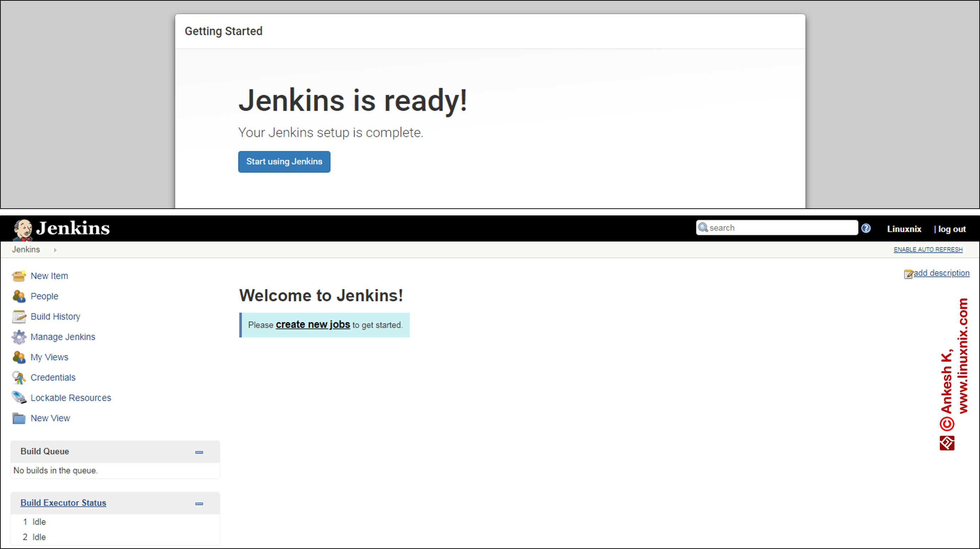Viewport: 980px width, 549px height.
Task: Click the Lockable Resources icon
Action: click(x=18, y=398)
